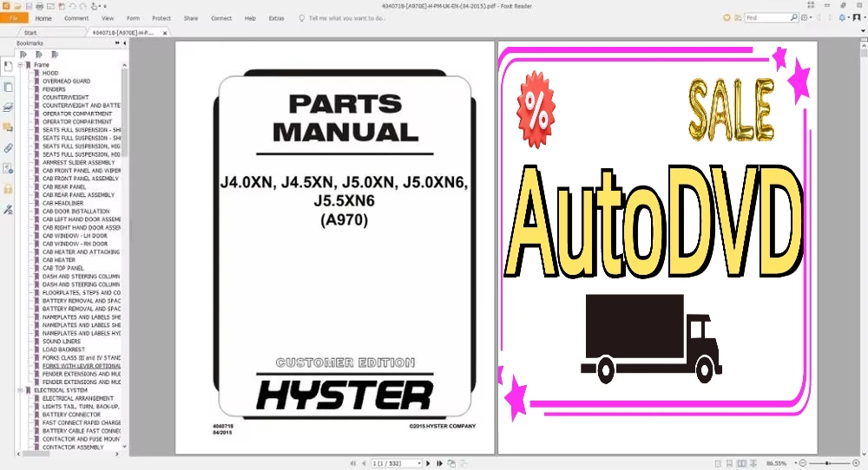Open the Comments panel in sidebar
The height and width of the screenshot is (470, 868).
[x=8, y=127]
